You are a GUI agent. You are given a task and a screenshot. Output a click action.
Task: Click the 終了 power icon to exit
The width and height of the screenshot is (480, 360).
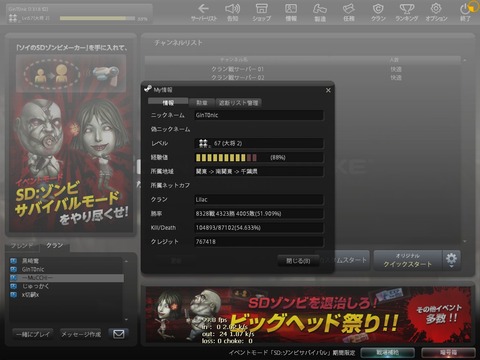pyautogui.click(x=465, y=13)
